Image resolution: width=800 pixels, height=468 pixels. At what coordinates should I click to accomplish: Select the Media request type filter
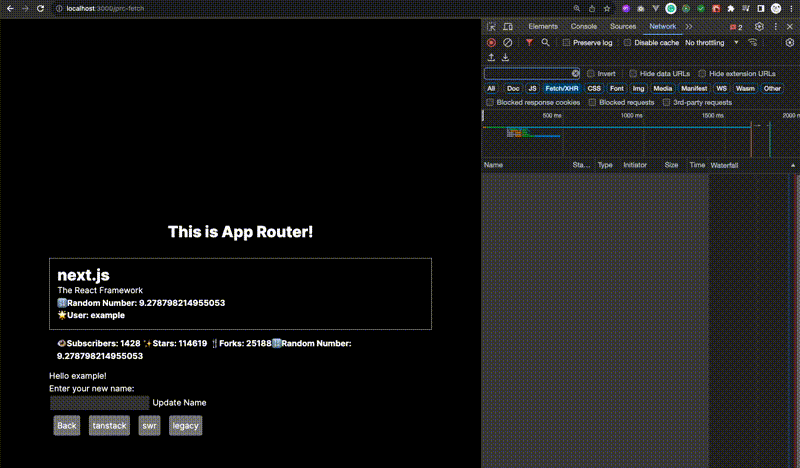[663, 88]
